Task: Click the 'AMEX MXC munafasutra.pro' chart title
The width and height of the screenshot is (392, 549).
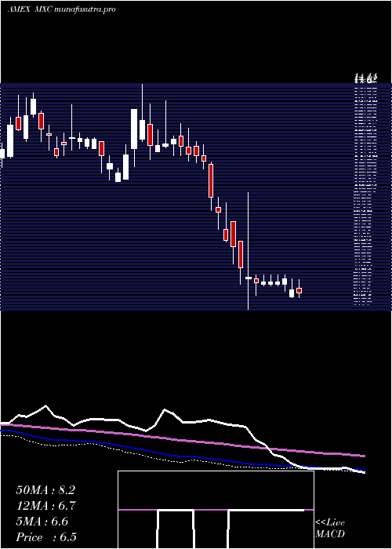Action: [x=61, y=9]
